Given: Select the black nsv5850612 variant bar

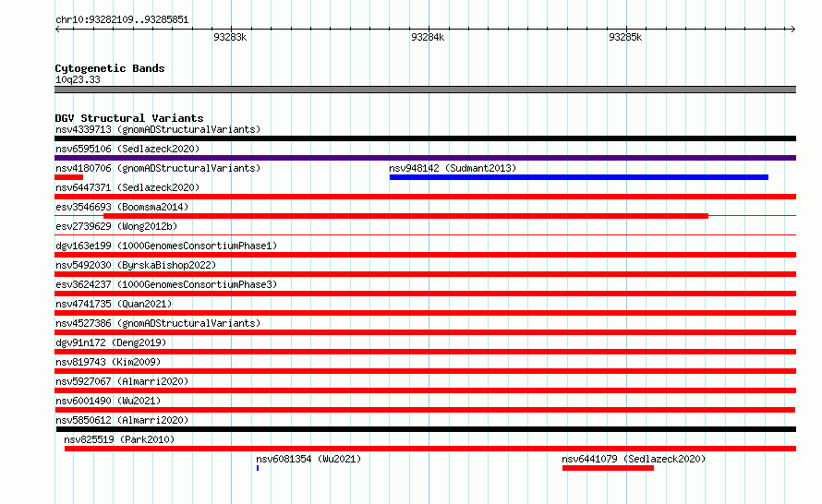Looking at the screenshot, I should click(425, 429).
